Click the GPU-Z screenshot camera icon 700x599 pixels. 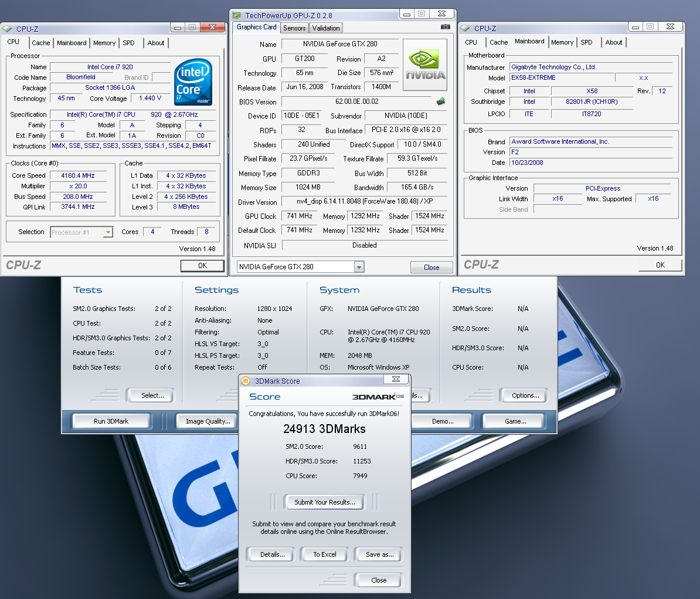(445, 27)
